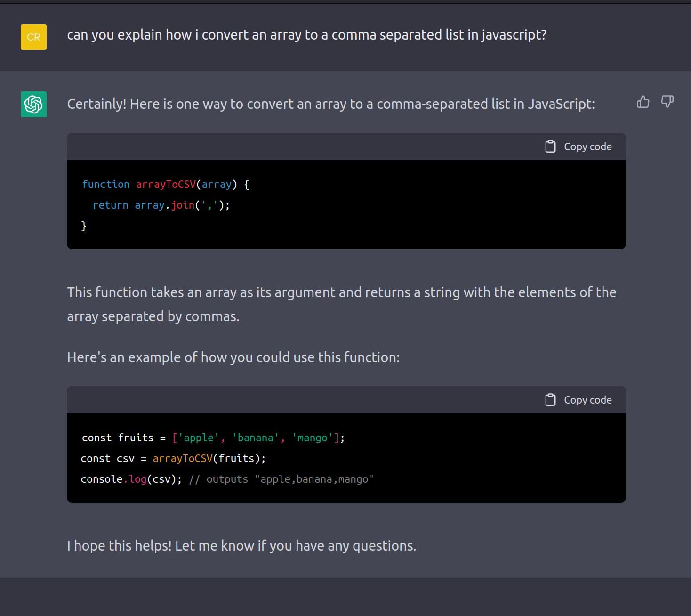This screenshot has height=616, width=691.
Task: Click the 'banana' string in the fruits array
Action: coord(255,438)
